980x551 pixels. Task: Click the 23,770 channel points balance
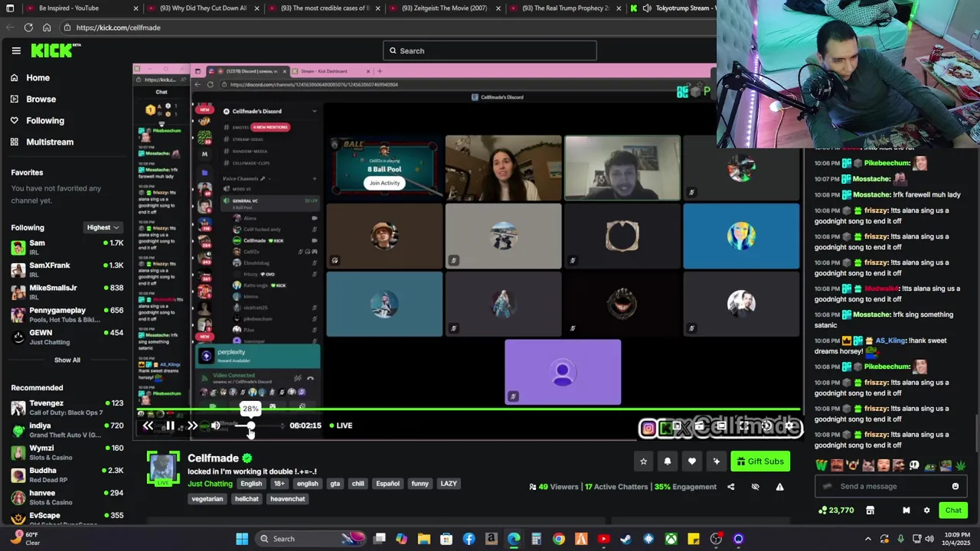coord(836,510)
